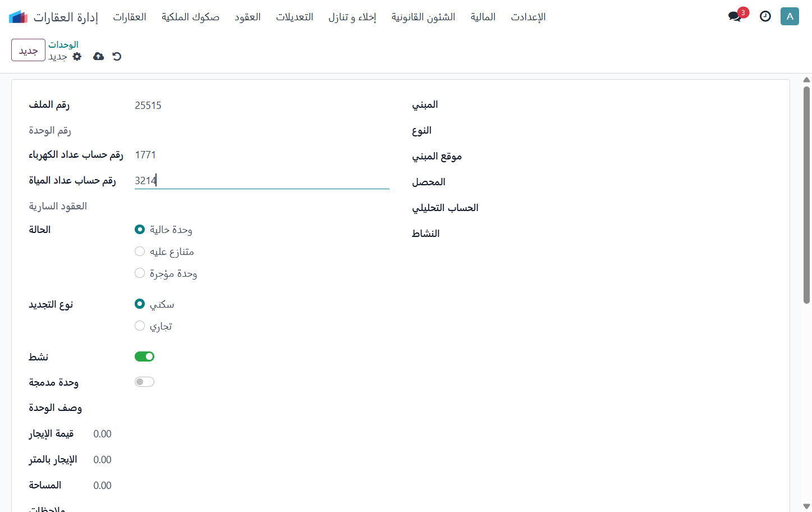Click the scrollbar down arrow
The image size is (812, 512).
coord(806,506)
